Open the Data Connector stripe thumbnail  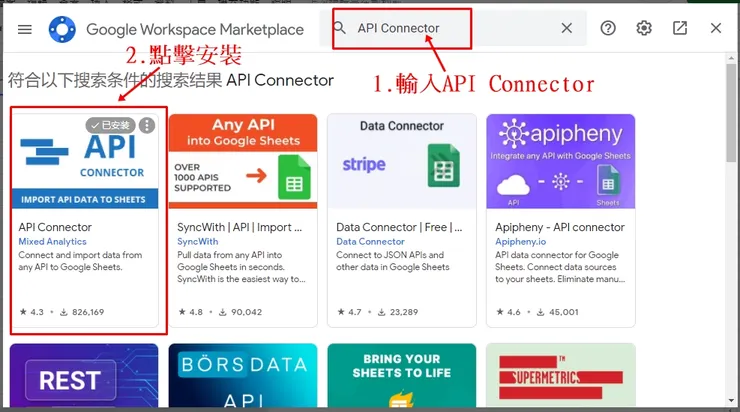402,161
